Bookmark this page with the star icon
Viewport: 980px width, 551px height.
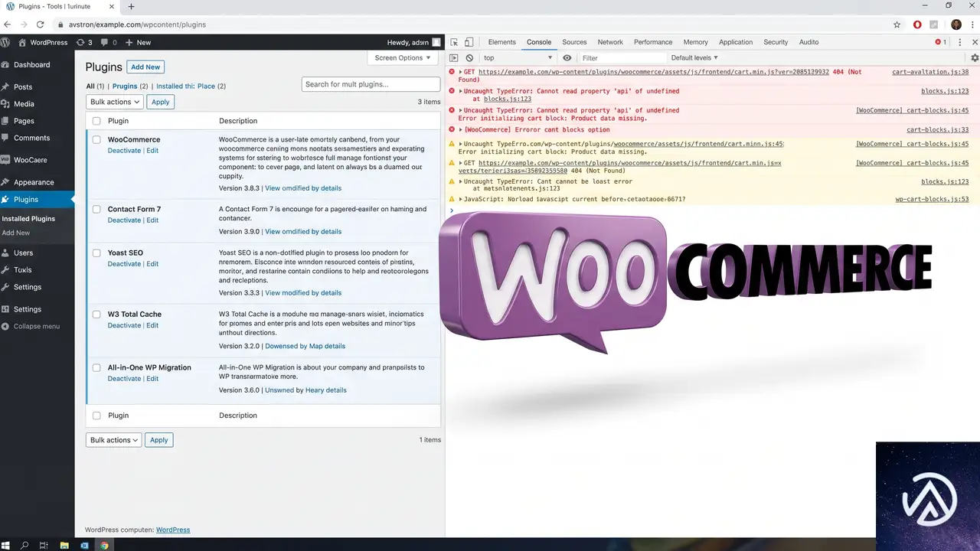click(897, 24)
